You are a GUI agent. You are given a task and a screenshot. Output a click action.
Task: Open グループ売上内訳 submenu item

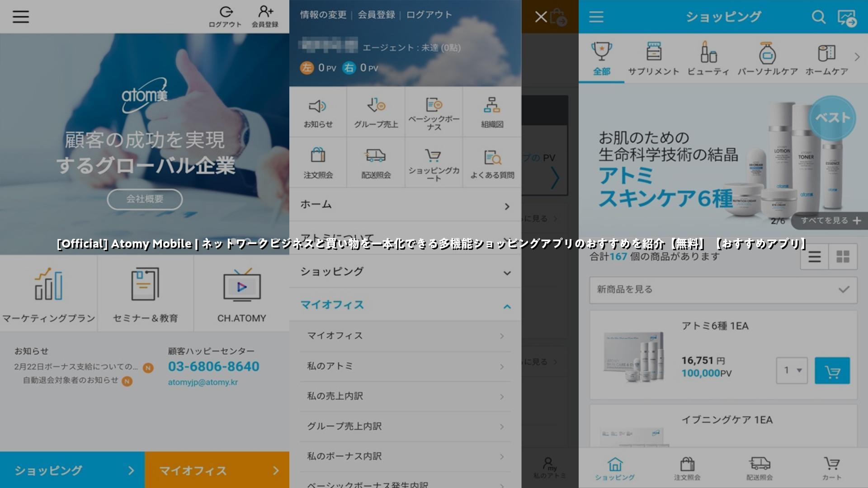405,427
